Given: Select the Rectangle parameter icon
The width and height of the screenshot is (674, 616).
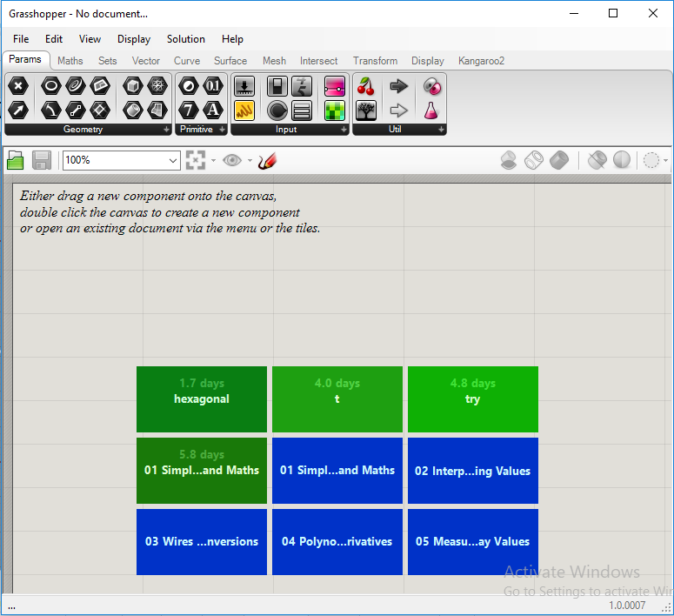Looking at the screenshot, I should (100, 86).
